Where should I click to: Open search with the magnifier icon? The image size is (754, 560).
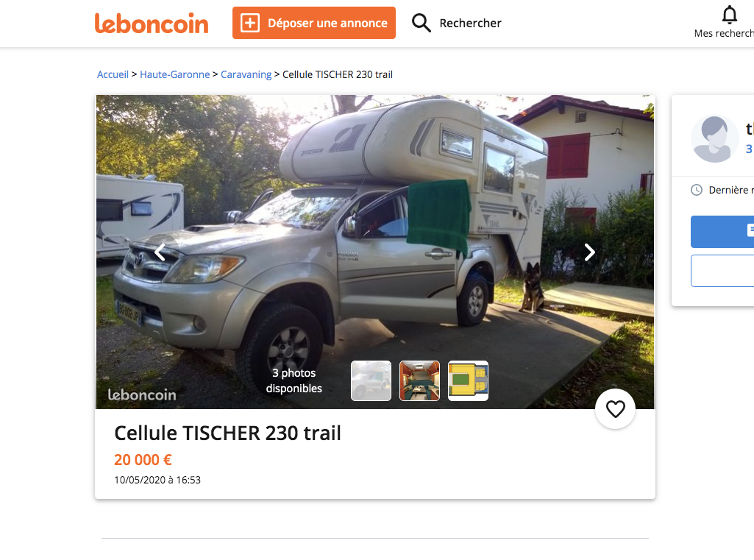(422, 23)
